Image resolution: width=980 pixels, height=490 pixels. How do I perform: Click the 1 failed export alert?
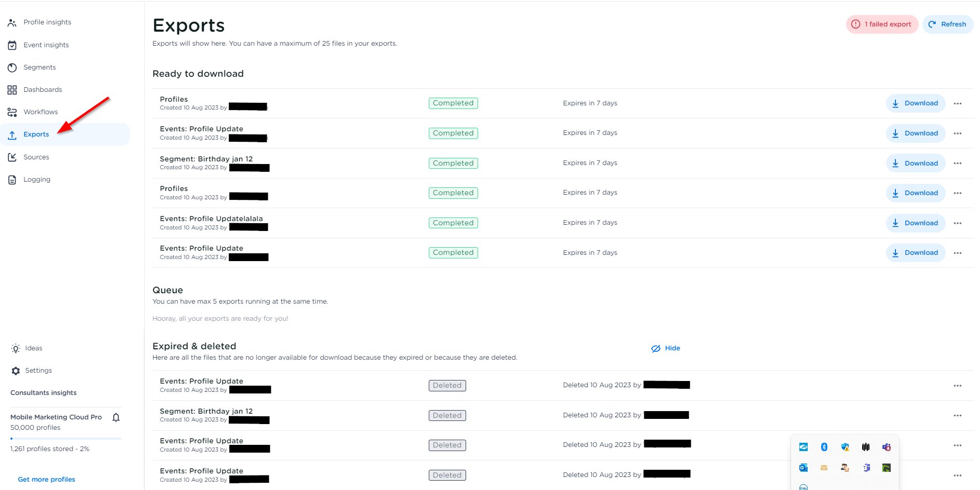pyautogui.click(x=882, y=24)
